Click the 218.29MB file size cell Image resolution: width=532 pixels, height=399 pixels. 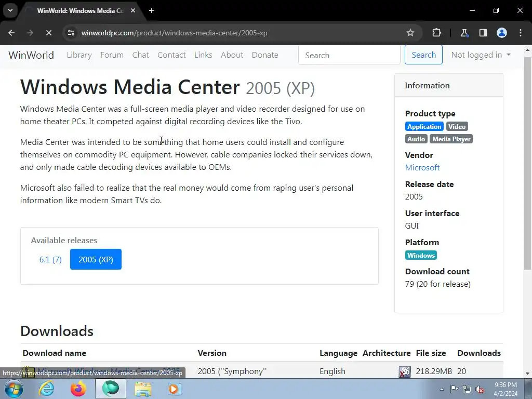pos(434,371)
